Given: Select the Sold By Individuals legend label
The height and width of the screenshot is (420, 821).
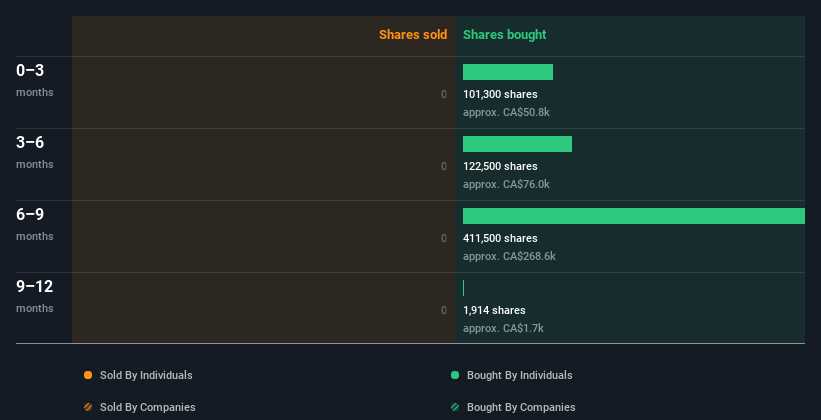Looking at the screenshot, I should [146, 375].
